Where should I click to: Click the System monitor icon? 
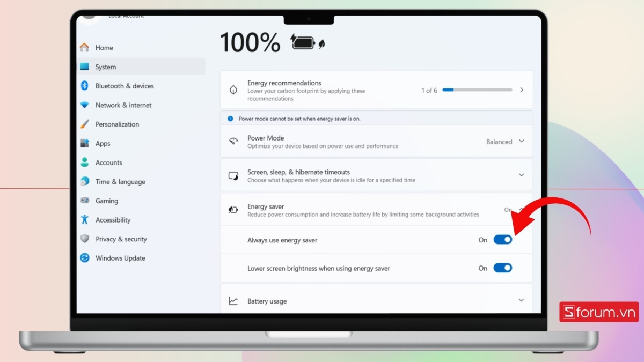[x=84, y=67]
